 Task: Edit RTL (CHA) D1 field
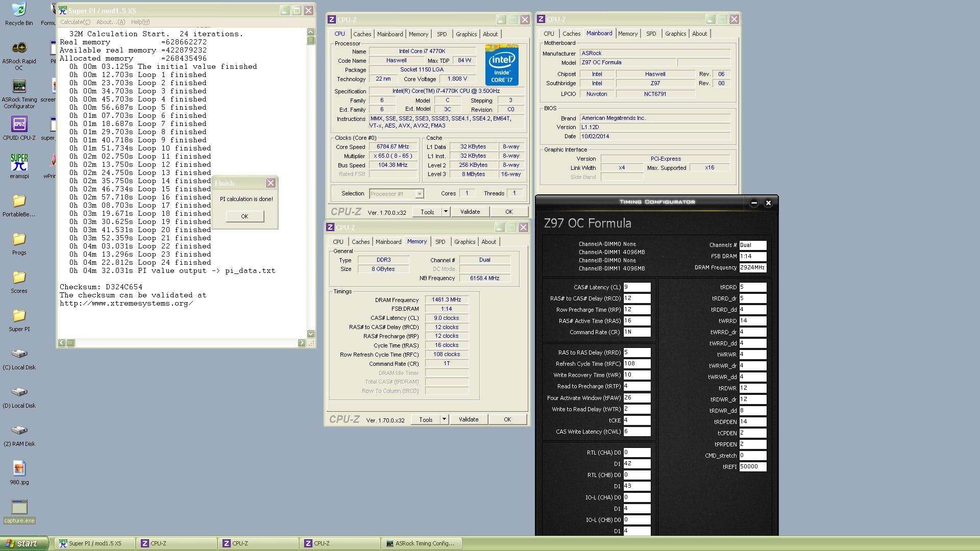[636, 464]
